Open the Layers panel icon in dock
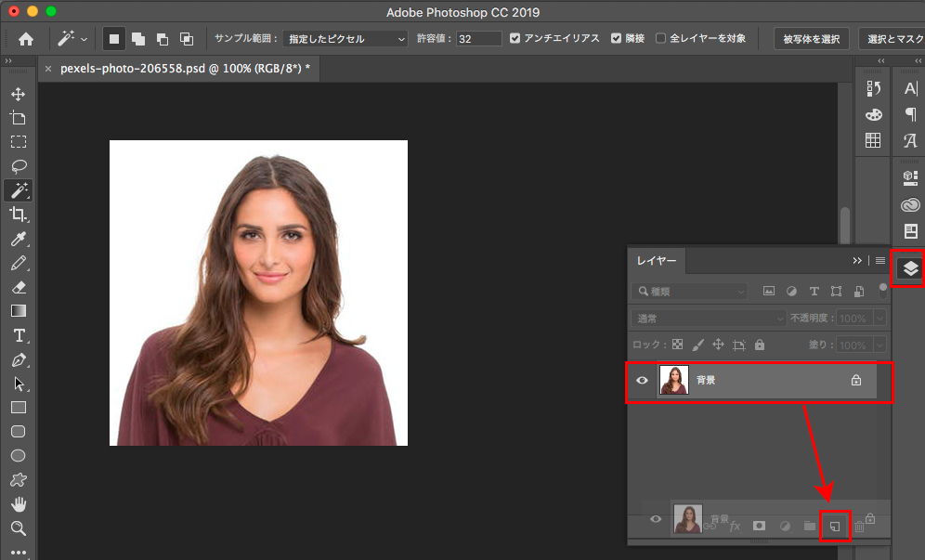 tap(909, 268)
